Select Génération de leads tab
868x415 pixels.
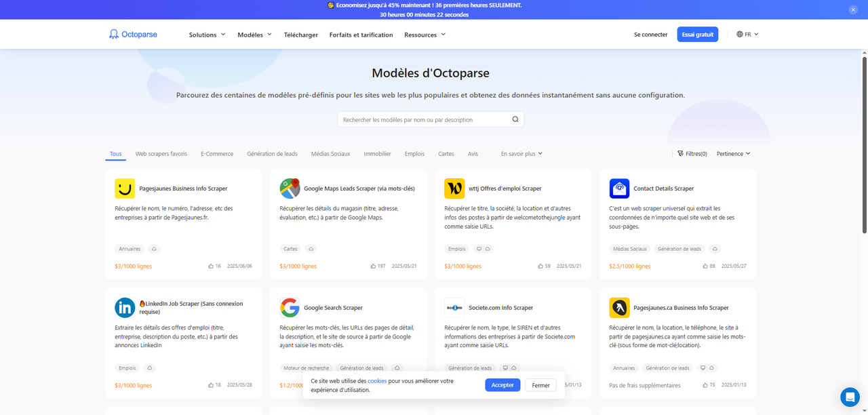tap(272, 154)
